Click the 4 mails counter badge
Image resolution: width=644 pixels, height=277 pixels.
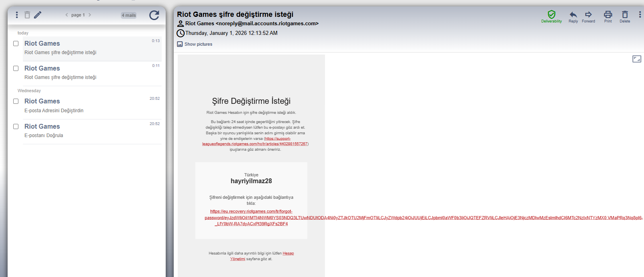tap(129, 15)
